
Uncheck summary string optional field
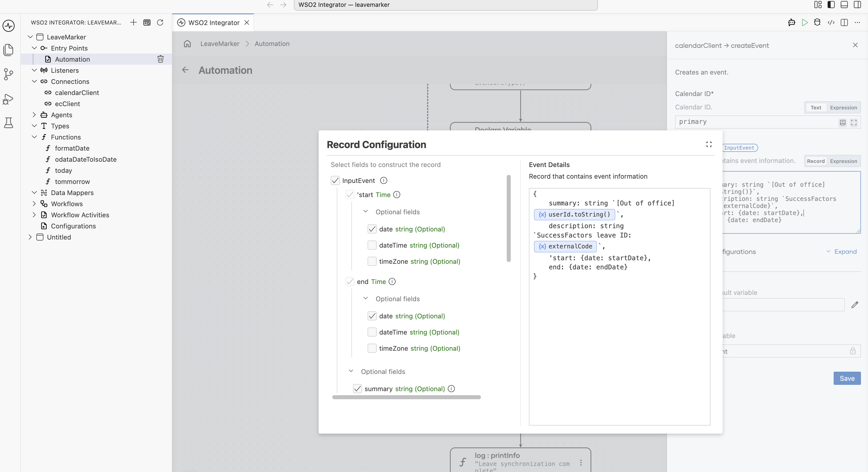point(357,389)
